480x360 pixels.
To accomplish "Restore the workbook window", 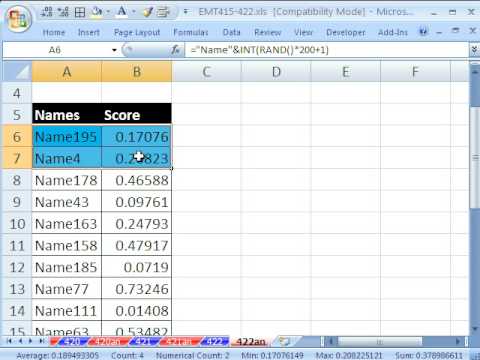I will (x=455, y=31).
